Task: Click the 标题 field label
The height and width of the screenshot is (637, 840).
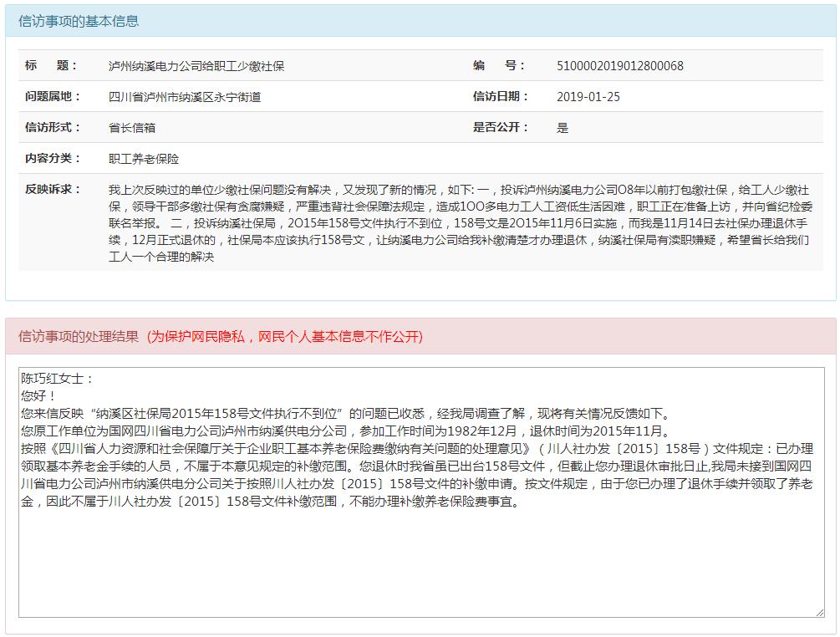Action: tap(51, 66)
